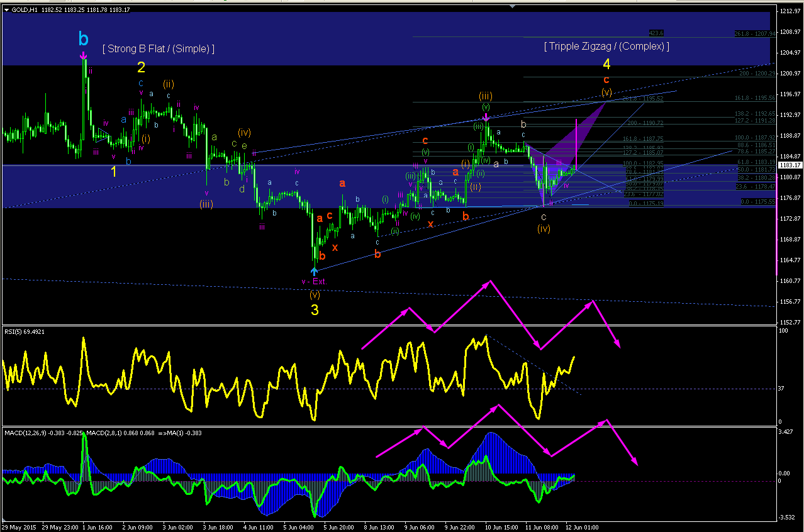Click the '29 May 2015' time axis label
The height and width of the screenshot is (532, 804).
pos(18,527)
